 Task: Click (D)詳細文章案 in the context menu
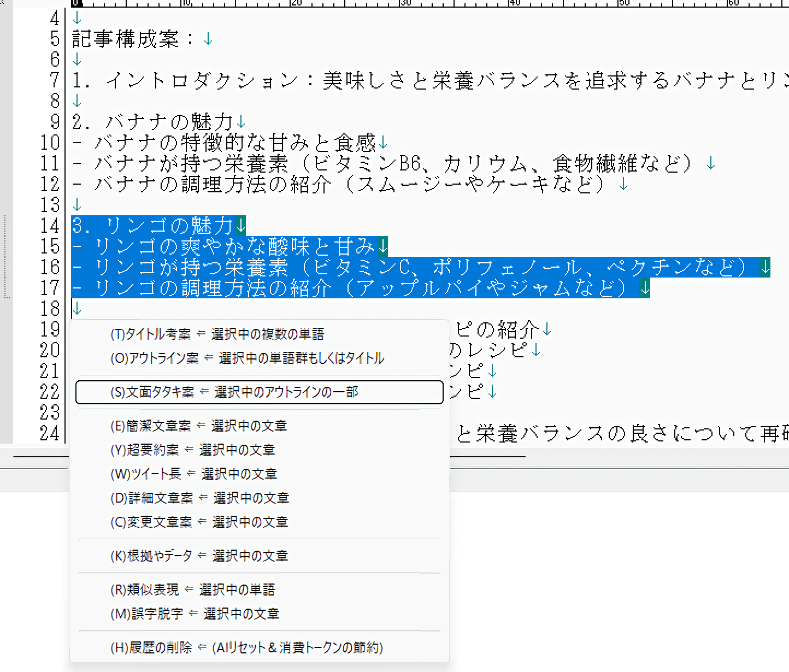(x=199, y=498)
